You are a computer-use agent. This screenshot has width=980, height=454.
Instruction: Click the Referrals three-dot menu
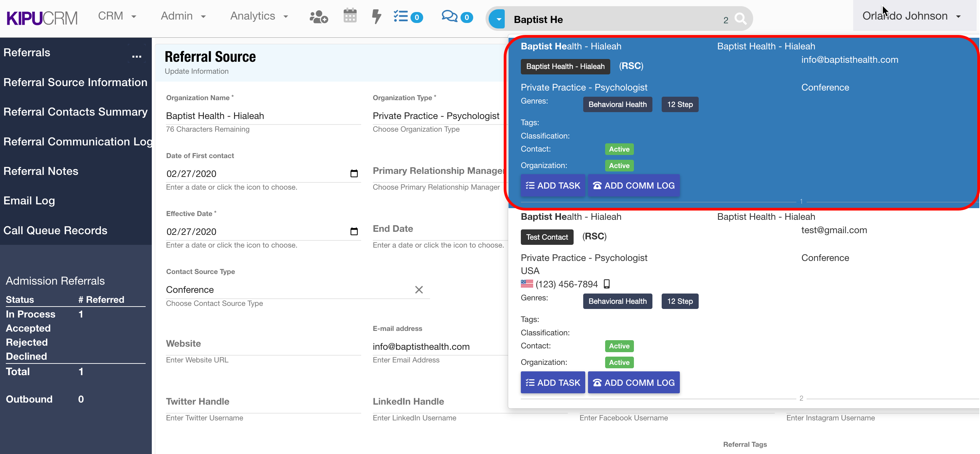click(137, 56)
